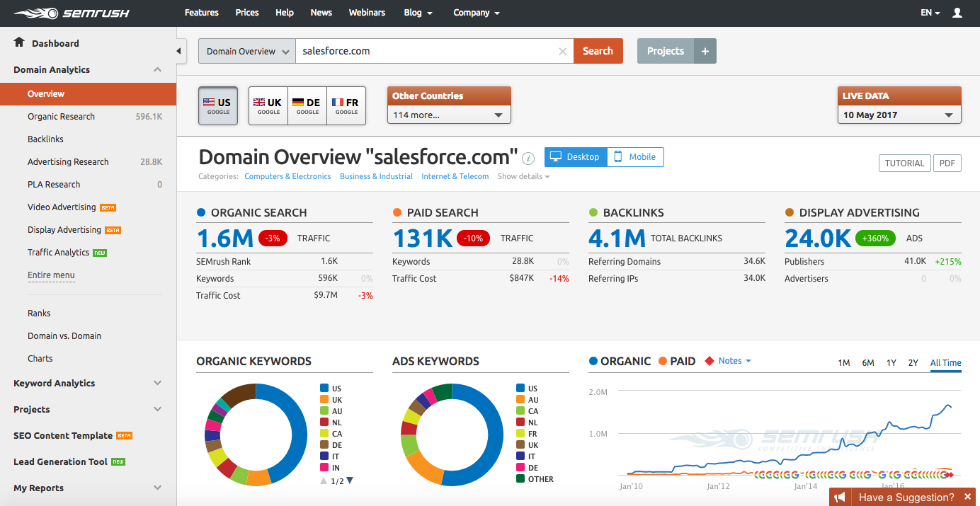Click the plus icon next to Projects
This screenshot has height=506, width=980.
pos(705,51)
